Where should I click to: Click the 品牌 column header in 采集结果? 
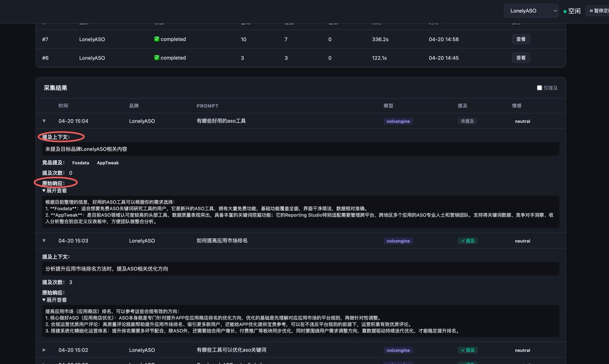coord(134,106)
